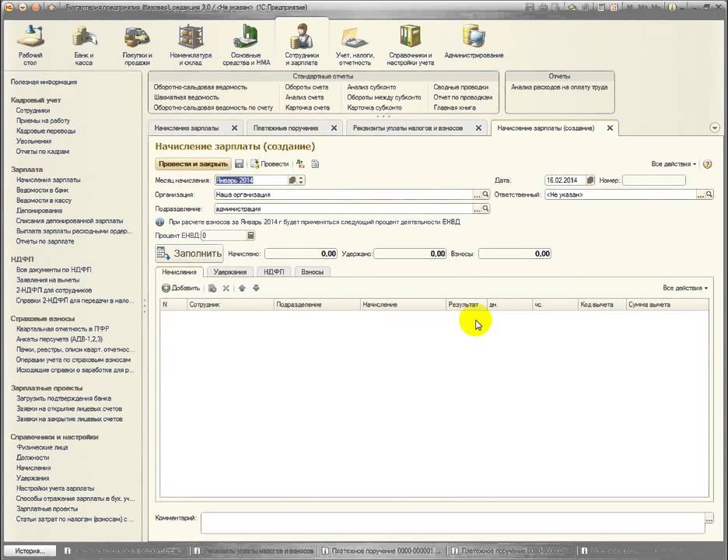Switch to the Платежные поручения tab

coord(286,128)
